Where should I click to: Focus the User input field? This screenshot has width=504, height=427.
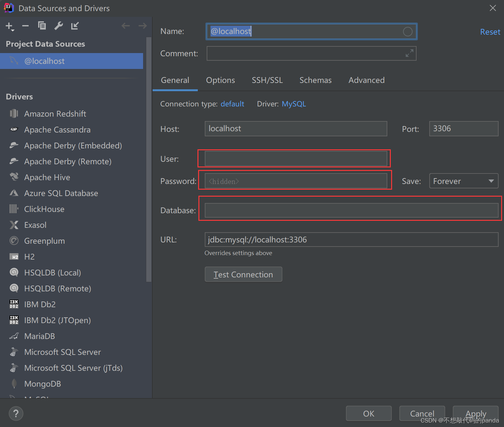296,159
